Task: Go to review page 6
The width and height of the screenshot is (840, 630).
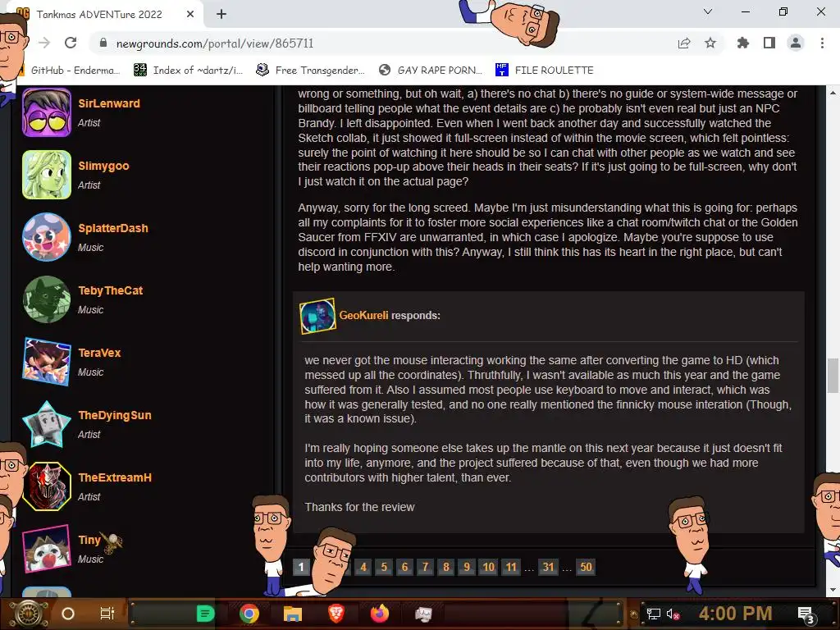Action: (x=404, y=567)
